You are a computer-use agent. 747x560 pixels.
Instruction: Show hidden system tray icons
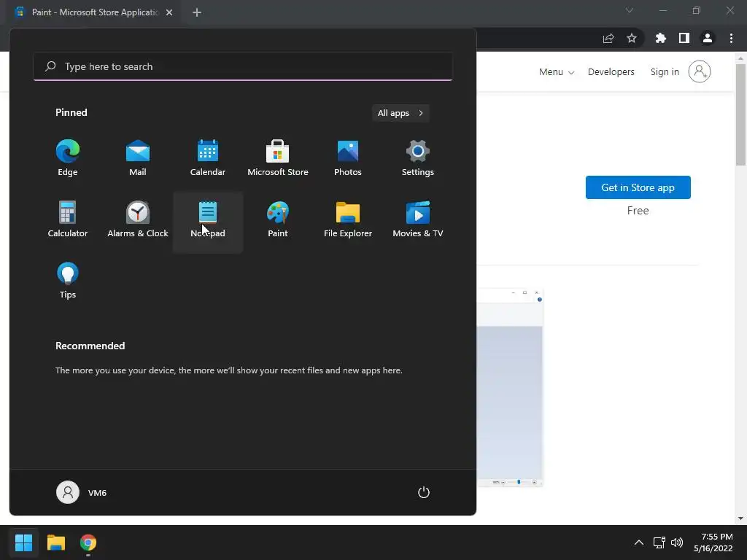(x=639, y=542)
